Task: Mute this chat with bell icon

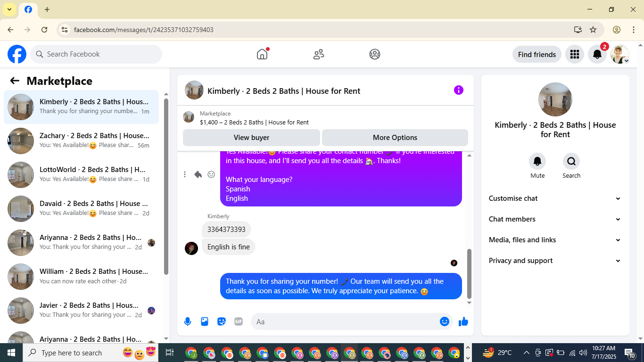Action: pos(537,161)
